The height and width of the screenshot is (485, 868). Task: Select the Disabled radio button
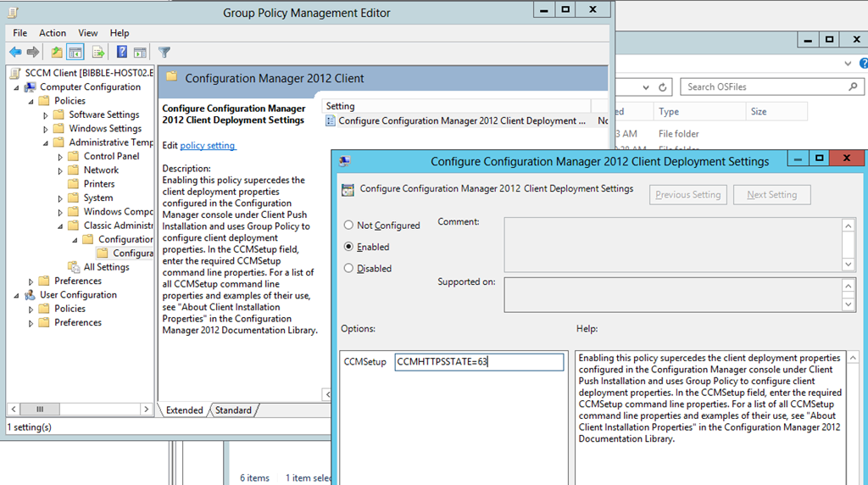[x=348, y=268]
